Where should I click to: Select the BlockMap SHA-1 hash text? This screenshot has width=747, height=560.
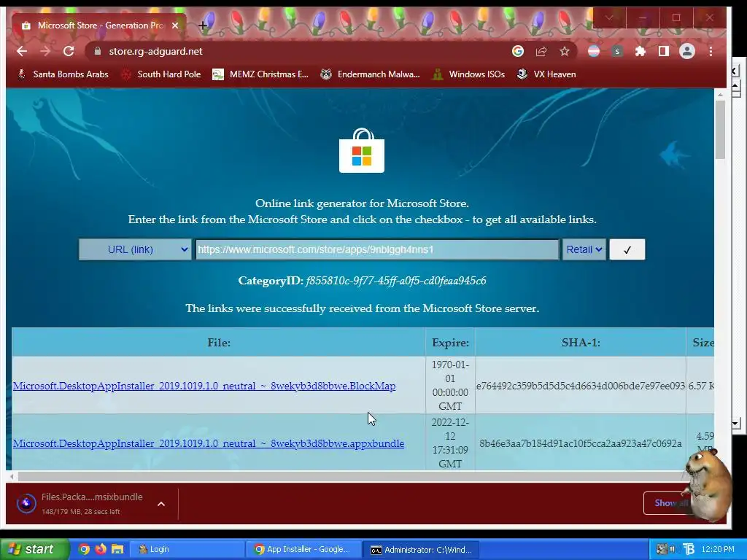(x=580, y=386)
